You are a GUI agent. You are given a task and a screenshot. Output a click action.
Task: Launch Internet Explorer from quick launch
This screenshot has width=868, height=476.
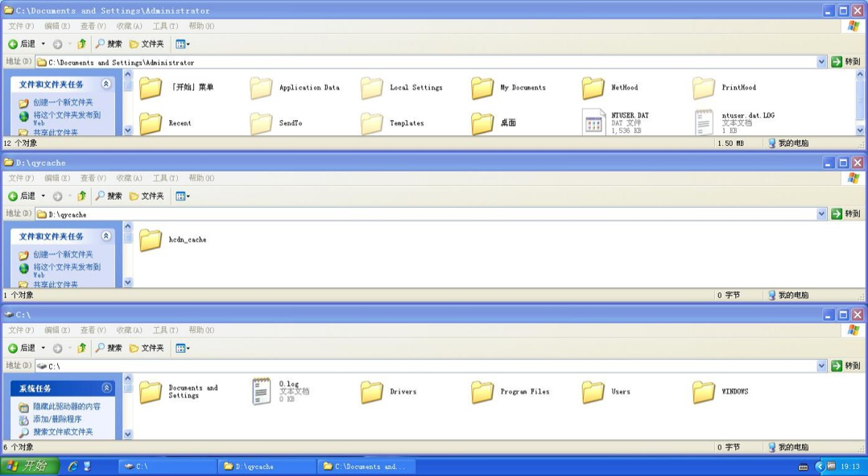(72, 466)
